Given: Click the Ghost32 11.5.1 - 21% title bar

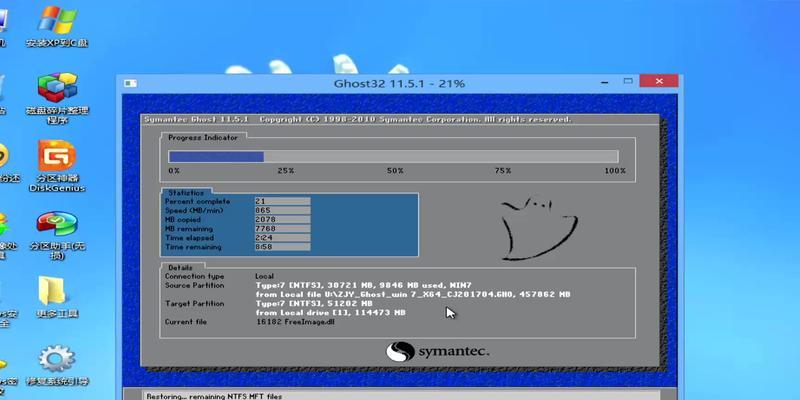Looking at the screenshot, I should 399,83.
